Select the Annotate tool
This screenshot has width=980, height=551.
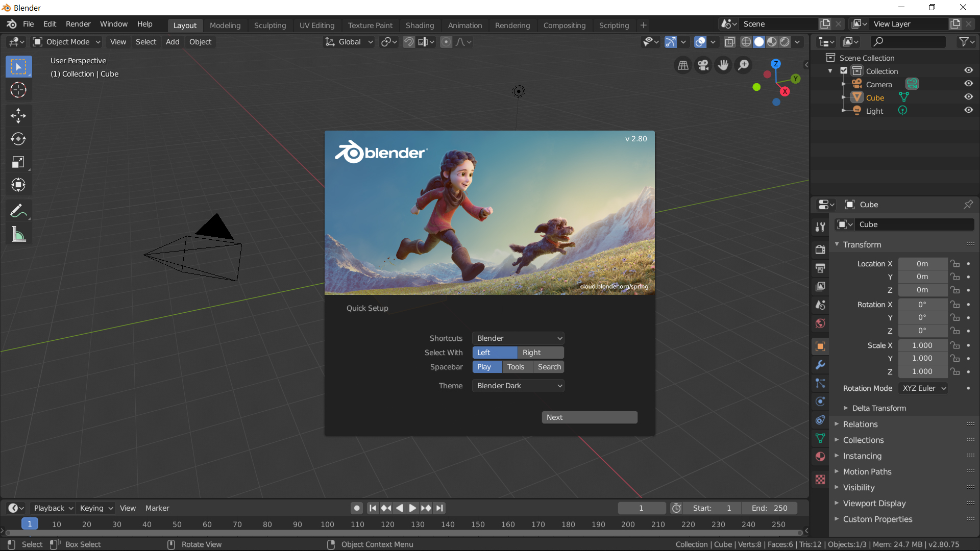(18, 210)
